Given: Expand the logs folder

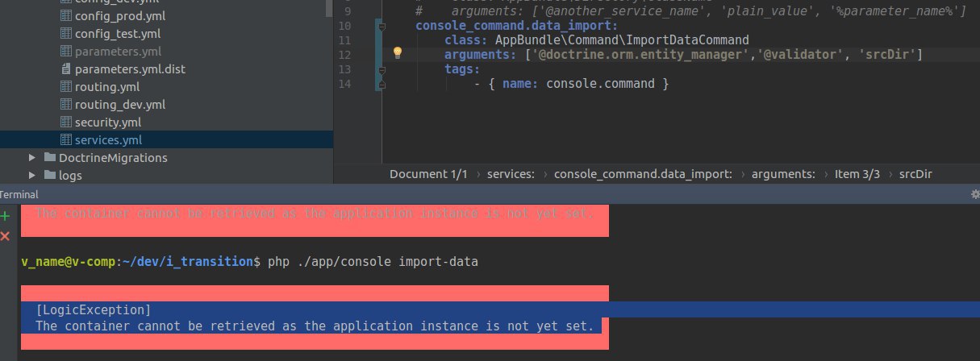Looking at the screenshot, I should coord(33,175).
